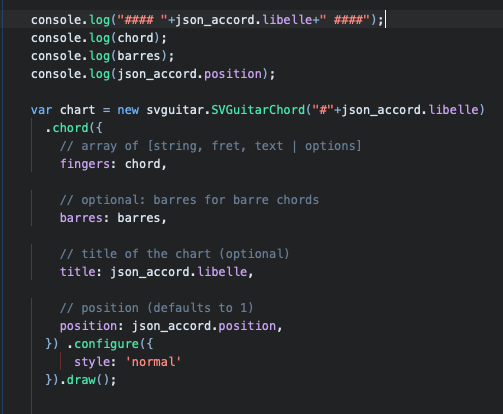Viewport: 503px width, 414px height.
Task: Click the 'title' property key
Action: click(x=78, y=272)
